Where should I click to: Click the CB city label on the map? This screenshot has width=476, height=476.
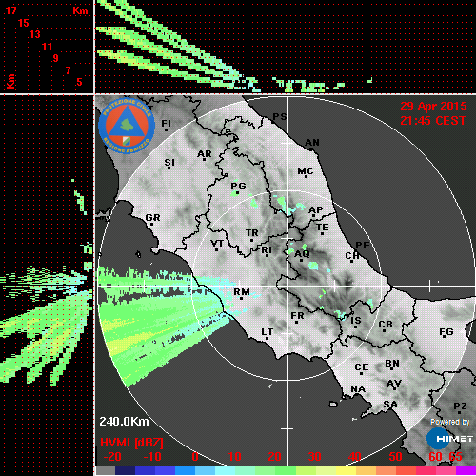click(386, 325)
